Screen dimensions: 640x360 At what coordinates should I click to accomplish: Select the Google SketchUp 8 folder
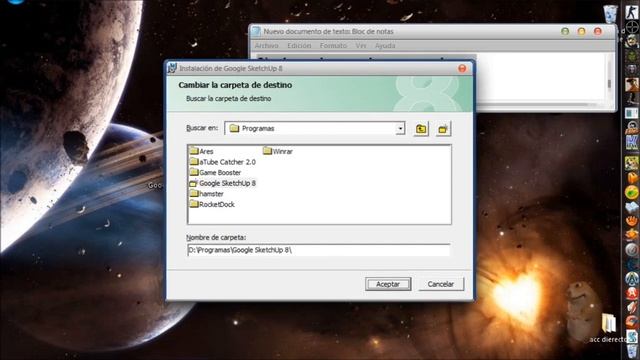[x=223, y=183]
